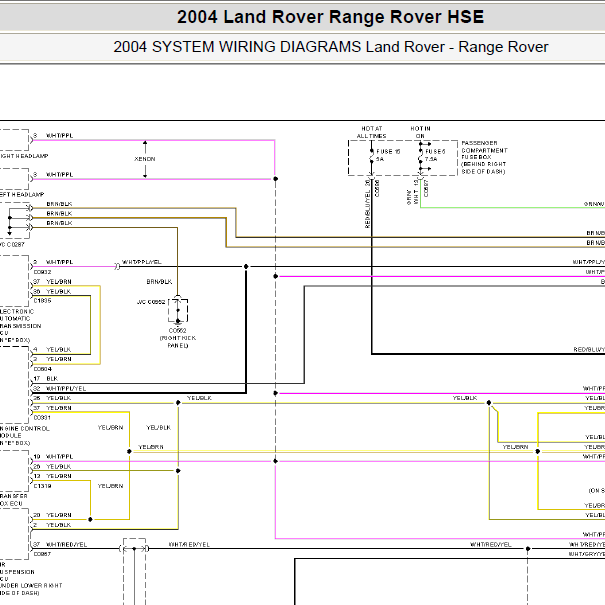Image resolution: width=605 pixels, height=605 pixels.
Task: Click the vertical 'GRN/WHT 12' wire label
Action: click(412, 192)
